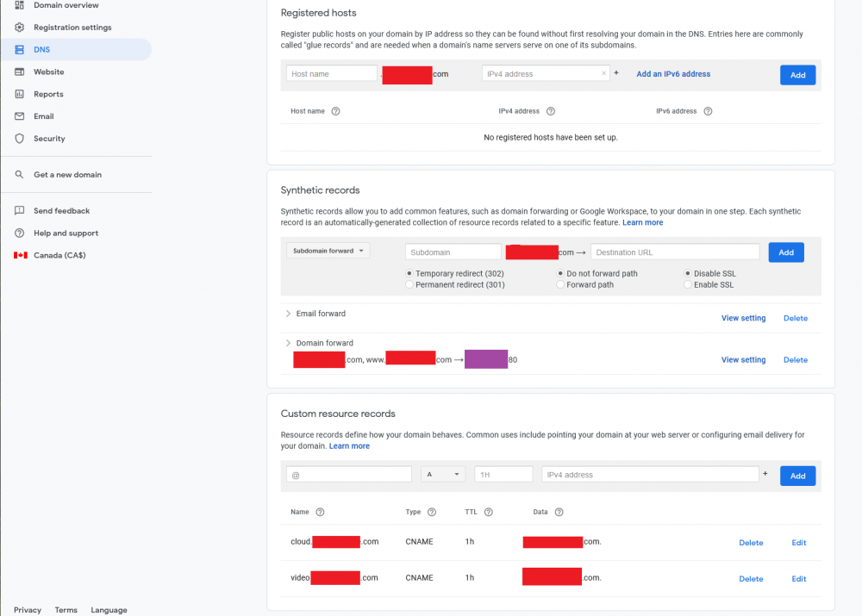
Task: Open help icon next to TTL column
Action: (x=488, y=512)
